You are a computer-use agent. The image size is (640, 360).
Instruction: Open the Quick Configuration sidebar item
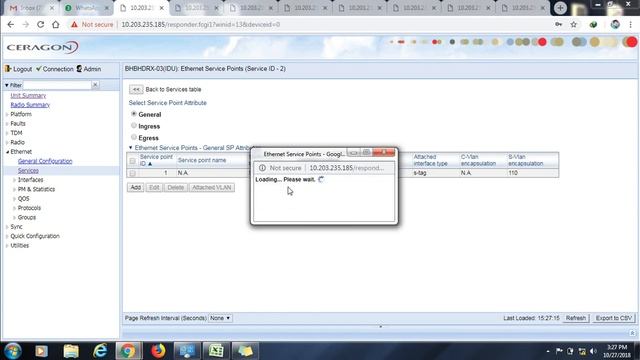(35, 236)
